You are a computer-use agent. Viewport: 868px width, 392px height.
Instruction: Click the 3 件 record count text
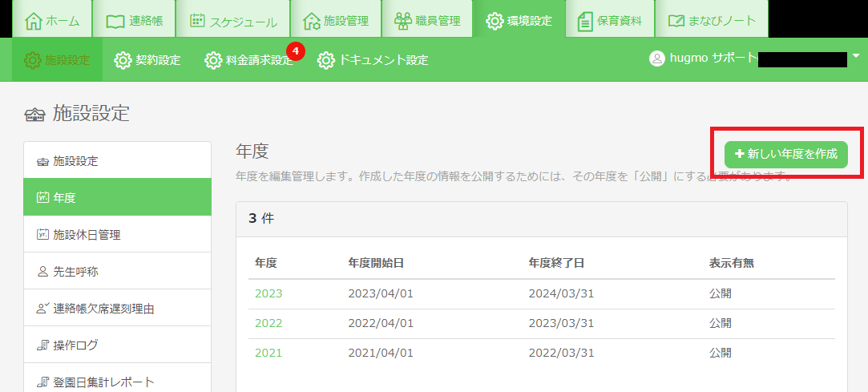tap(261, 219)
